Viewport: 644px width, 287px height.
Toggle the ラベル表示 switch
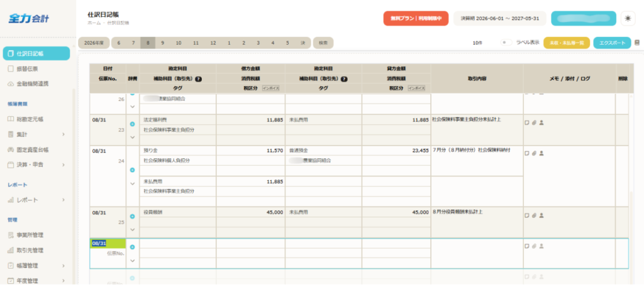506,43
